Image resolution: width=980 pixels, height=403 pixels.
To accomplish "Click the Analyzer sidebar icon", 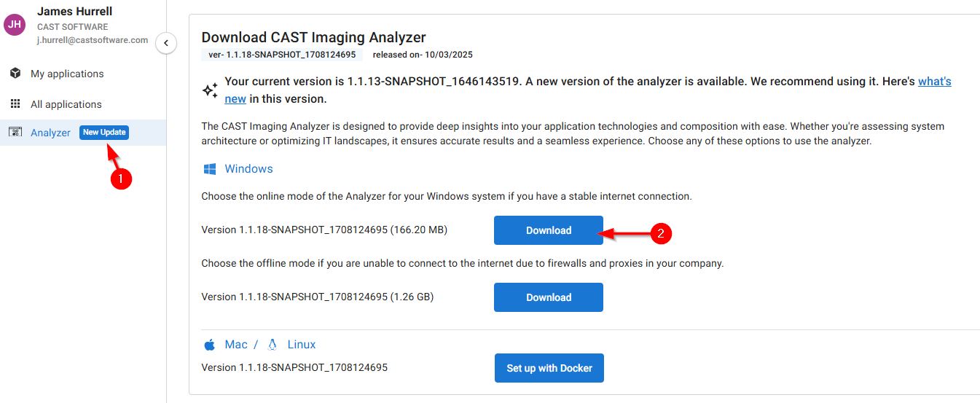I will pyautogui.click(x=15, y=132).
